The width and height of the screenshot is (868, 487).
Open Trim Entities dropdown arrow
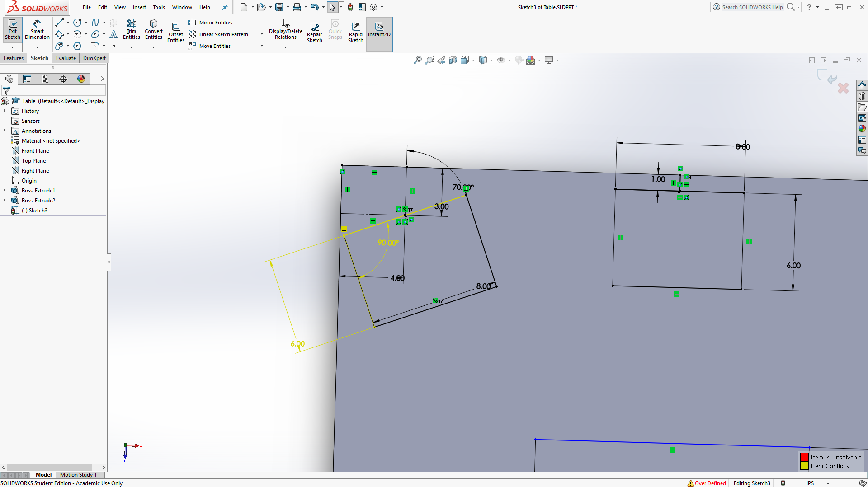click(x=132, y=47)
